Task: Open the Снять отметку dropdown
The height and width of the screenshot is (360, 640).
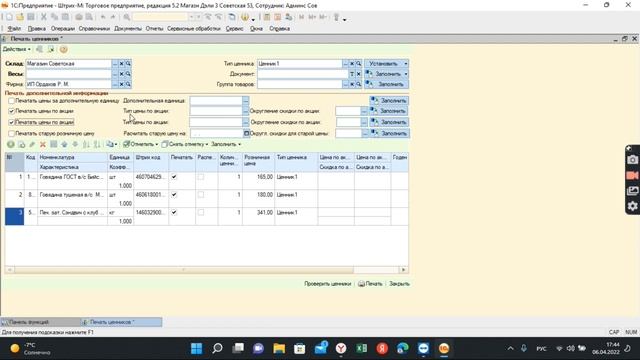Action: (185, 144)
